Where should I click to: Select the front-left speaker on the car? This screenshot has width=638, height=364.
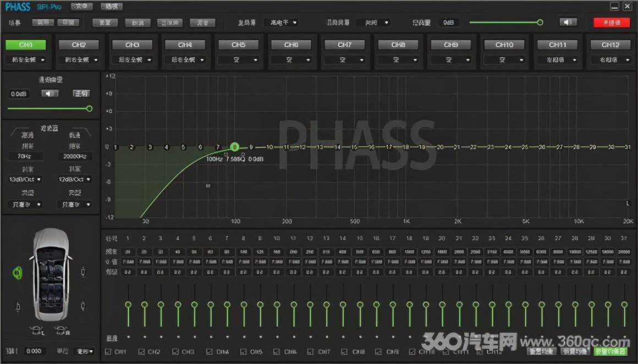pyautogui.click(x=18, y=272)
